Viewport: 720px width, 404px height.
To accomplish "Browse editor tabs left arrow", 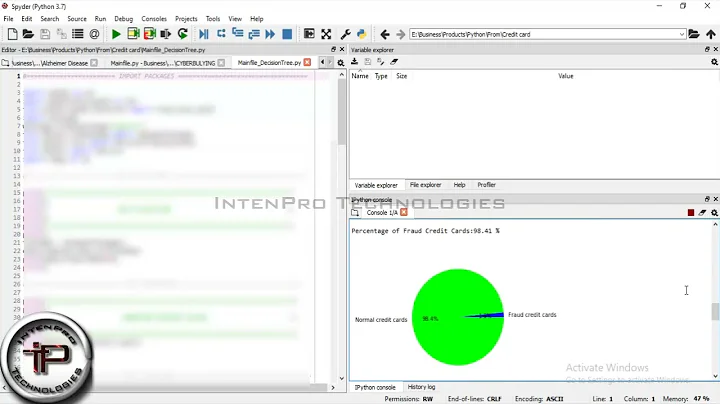I will pyautogui.click(x=322, y=62).
